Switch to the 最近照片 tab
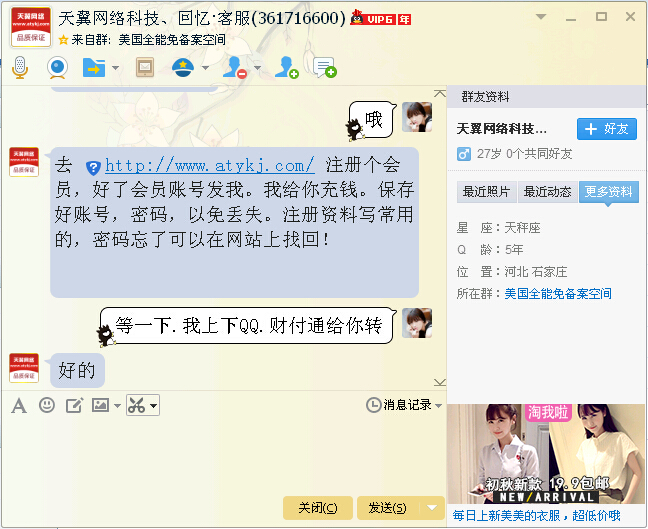 486,192
